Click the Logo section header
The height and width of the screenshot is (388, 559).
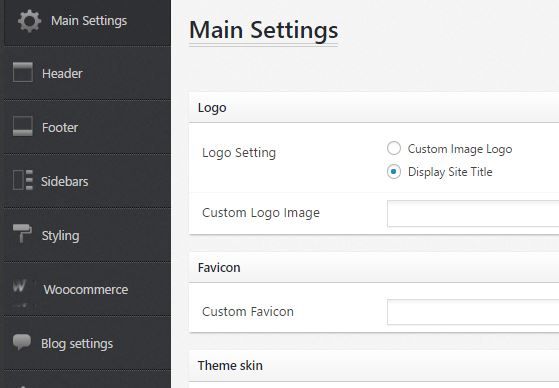(374, 107)
